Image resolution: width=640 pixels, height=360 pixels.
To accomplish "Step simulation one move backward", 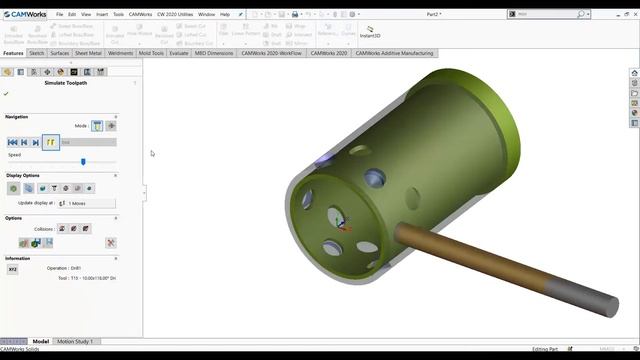I will (x=24, y=142).
